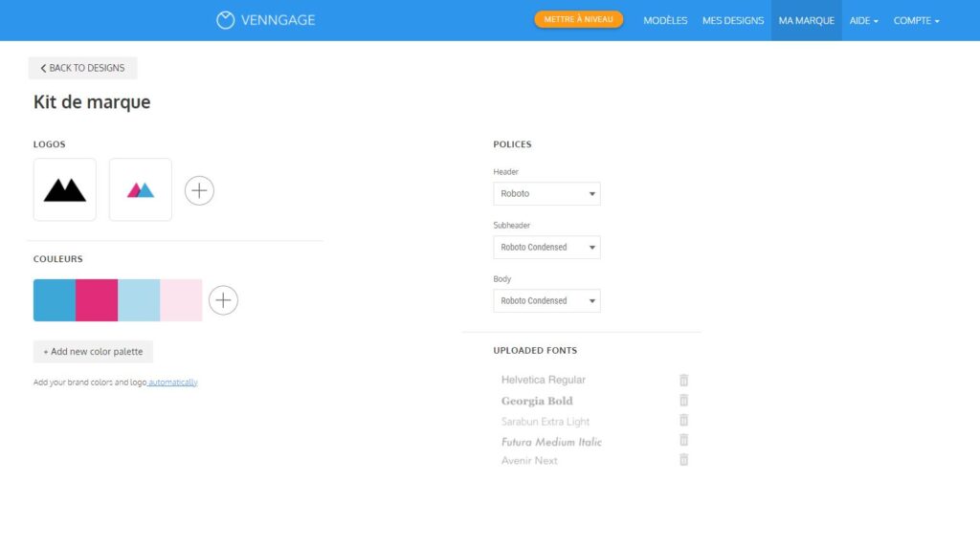The image size is (980, 547).
Task: Open Mes Designs in navigation
Action: [x=733, y=20]
